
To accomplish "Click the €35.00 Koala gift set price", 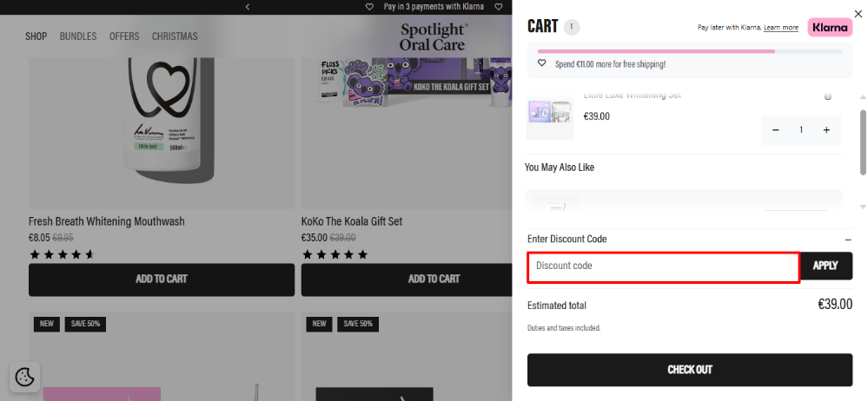I will point(315,238).
